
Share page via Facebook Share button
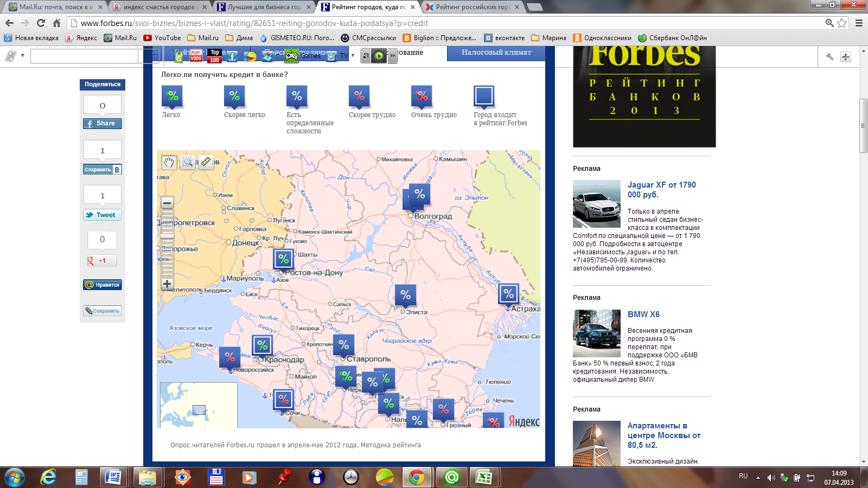pos(102,124)
